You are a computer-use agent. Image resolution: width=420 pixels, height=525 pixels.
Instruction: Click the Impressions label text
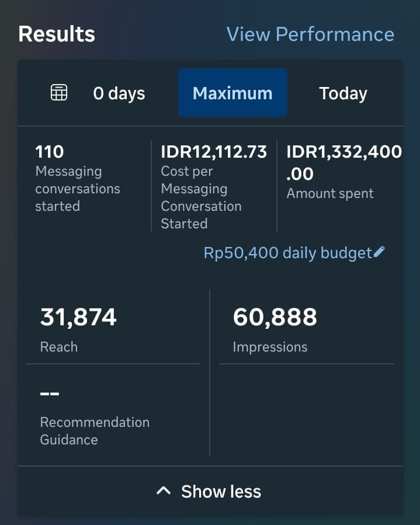point(270,347)
